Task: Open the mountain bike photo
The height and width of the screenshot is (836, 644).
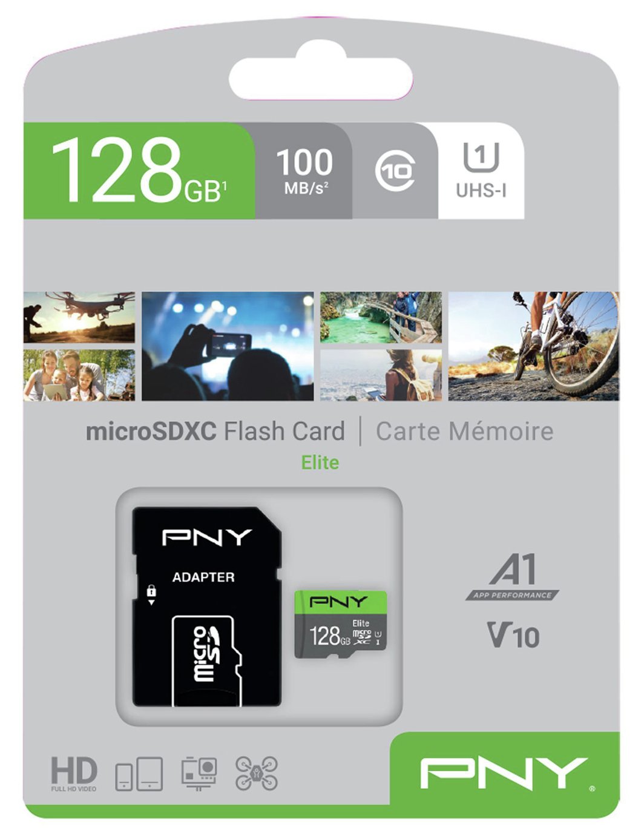Action: click(x=534, y=346)
